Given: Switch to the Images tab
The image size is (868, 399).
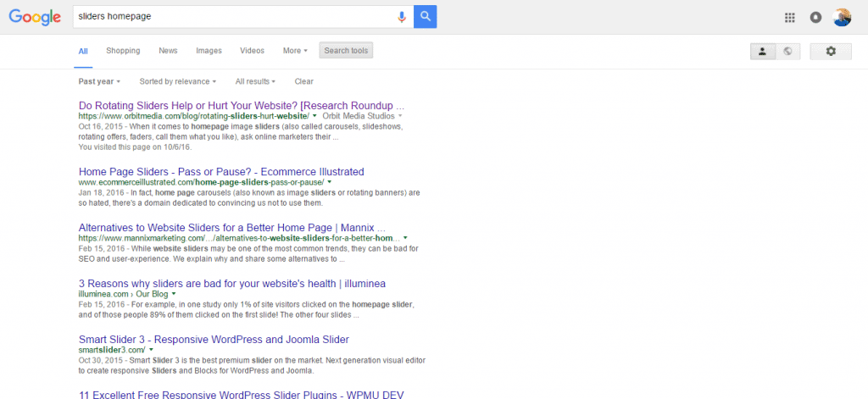Looking at the screenshot, I should [209, 50].
